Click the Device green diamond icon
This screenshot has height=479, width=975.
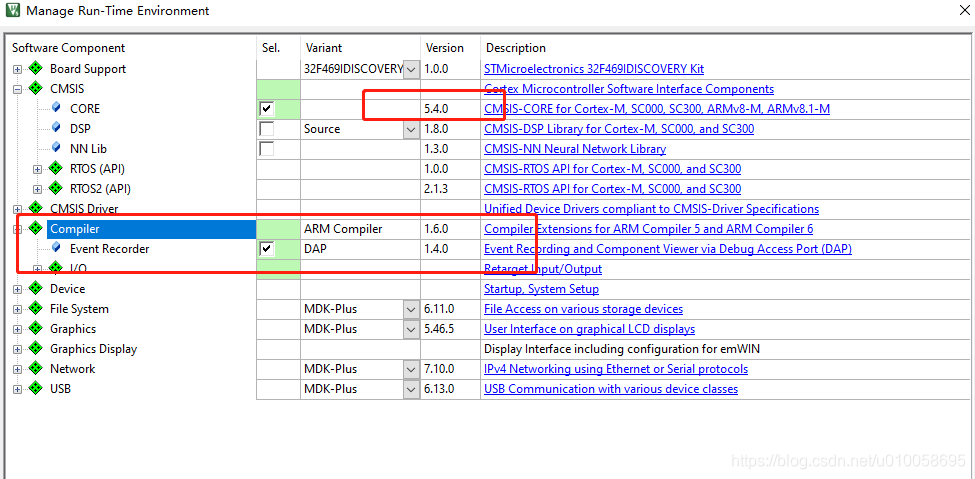pyautogui.click(x=35, y=289)
